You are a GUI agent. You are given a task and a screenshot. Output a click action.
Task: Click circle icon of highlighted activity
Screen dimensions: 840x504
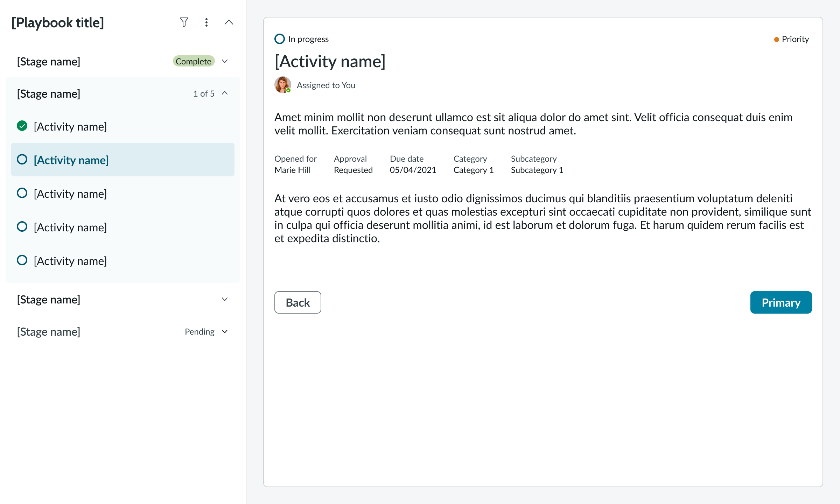[22, 160]
